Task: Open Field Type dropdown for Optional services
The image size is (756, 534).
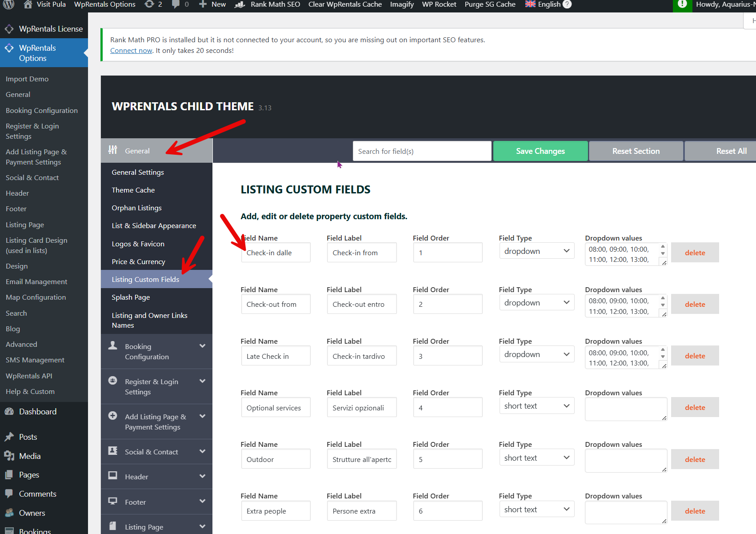Action: click(536, 406)
